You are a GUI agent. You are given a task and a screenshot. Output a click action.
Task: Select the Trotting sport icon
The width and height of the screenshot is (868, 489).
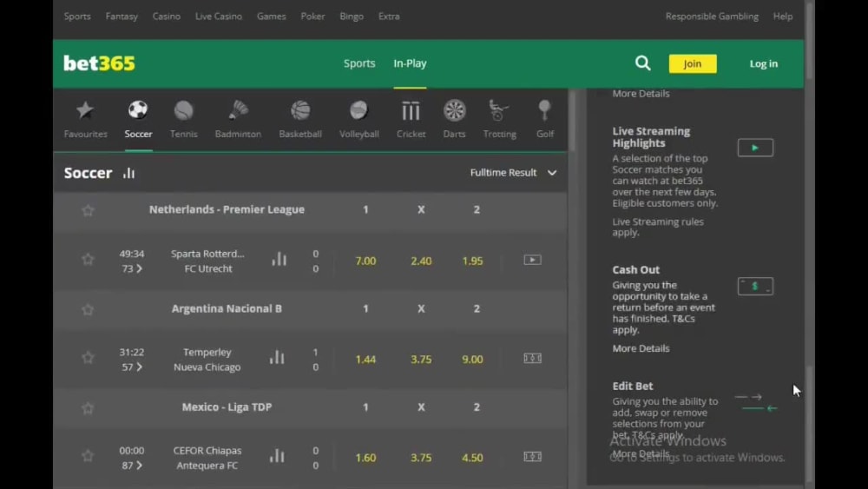(x=498, y=110)
